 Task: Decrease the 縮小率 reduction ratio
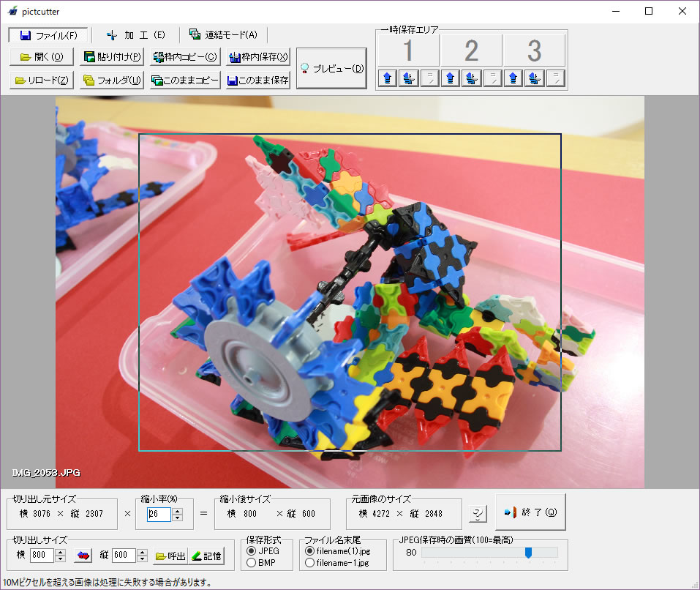[178, 518]
